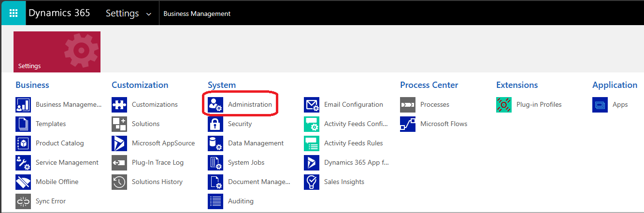Click the Business Management breadcrumb
Image resolution: width=644 pixels, height=213 pixels.
point(197,14)
